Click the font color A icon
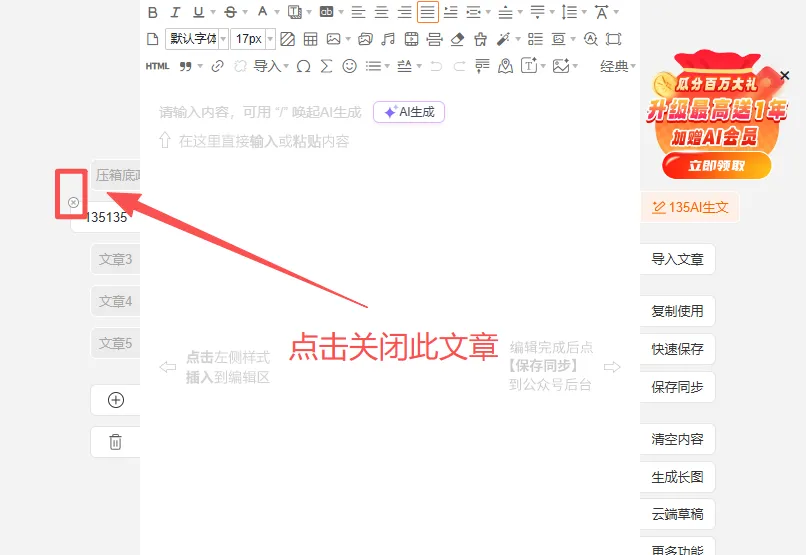 point(263,12)
